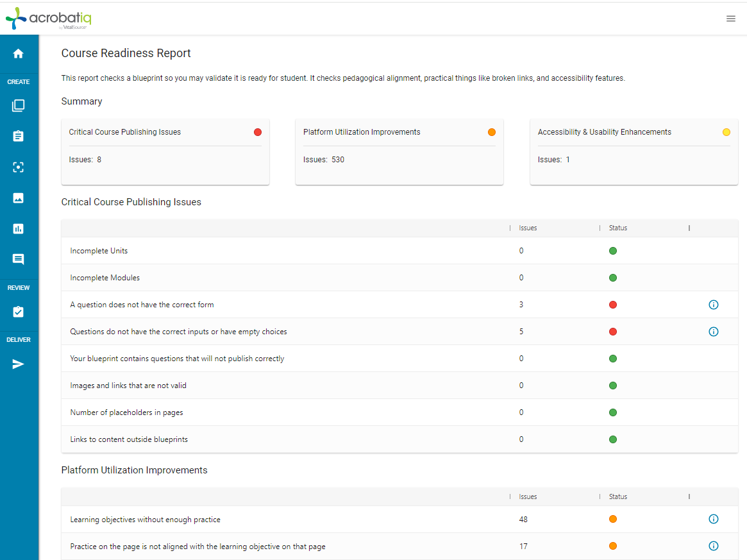Click the red status dot for question form issues
The width and height of the screenshot is (747, 560).
click(612, 305)
